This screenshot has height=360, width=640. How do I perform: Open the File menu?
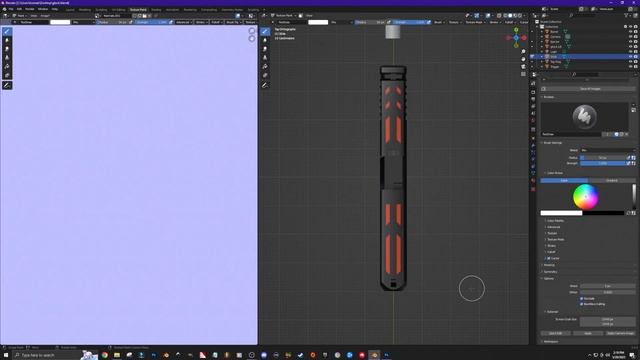tap(11, 9)
